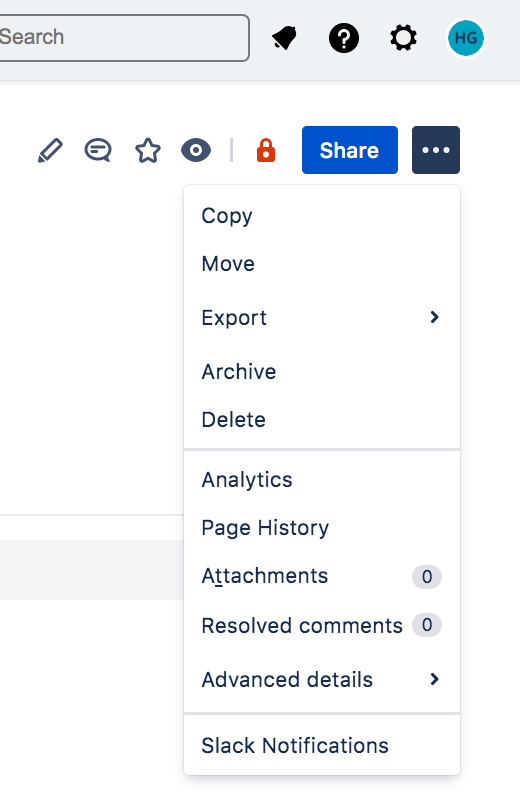Open the notifications bell
Viewport: 520px width, 808px height.
(284, 38)
